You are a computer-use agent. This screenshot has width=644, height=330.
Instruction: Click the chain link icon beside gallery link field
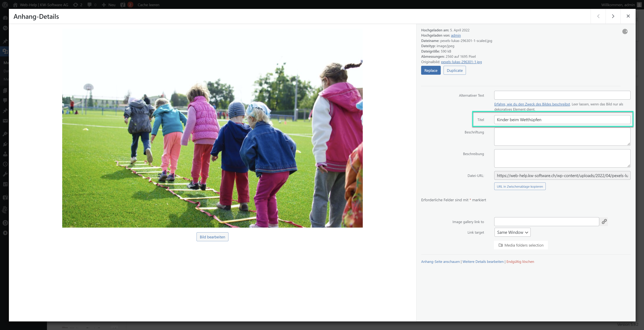click(604, 222)
